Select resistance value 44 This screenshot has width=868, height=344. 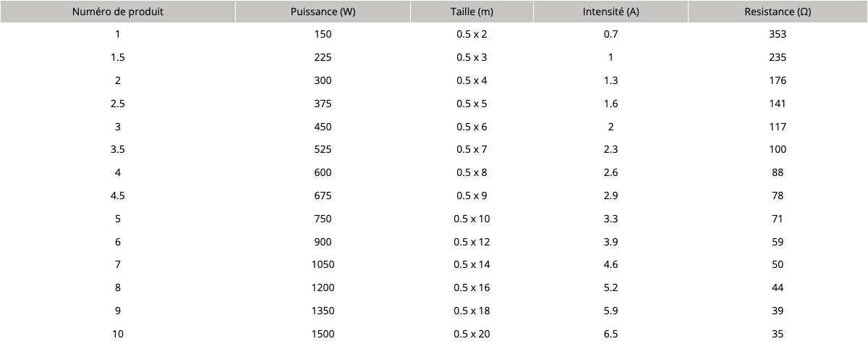tap(778, 288)
